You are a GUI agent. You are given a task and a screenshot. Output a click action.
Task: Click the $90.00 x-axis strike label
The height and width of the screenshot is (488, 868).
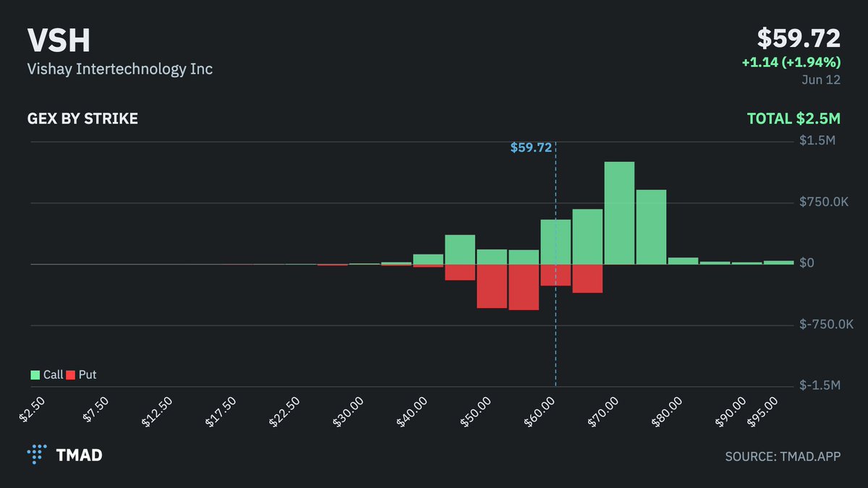point(731,411)
